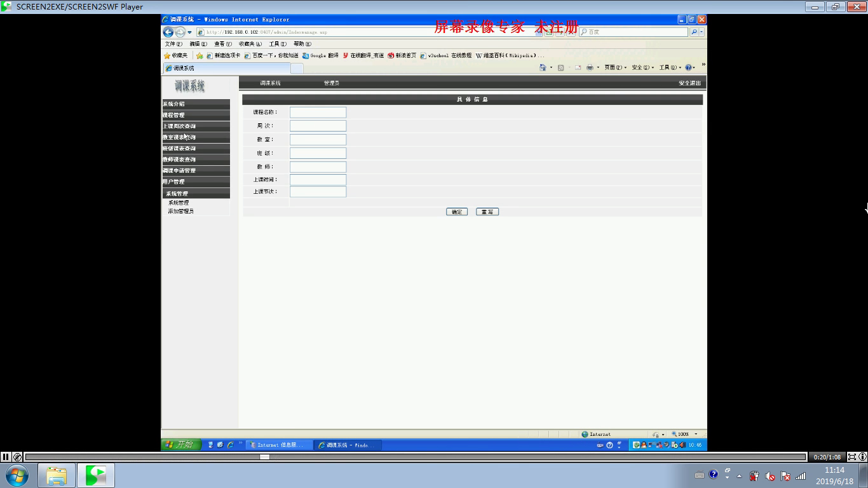Image resolution: width=868 pixels, height=488 pixels.
Task: Open the 工具 command bar dropdown
Action: tap(670, 67)
